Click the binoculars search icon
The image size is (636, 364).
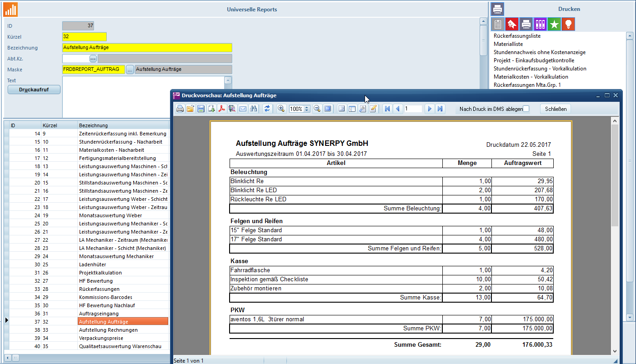click(x=254, y=109)
